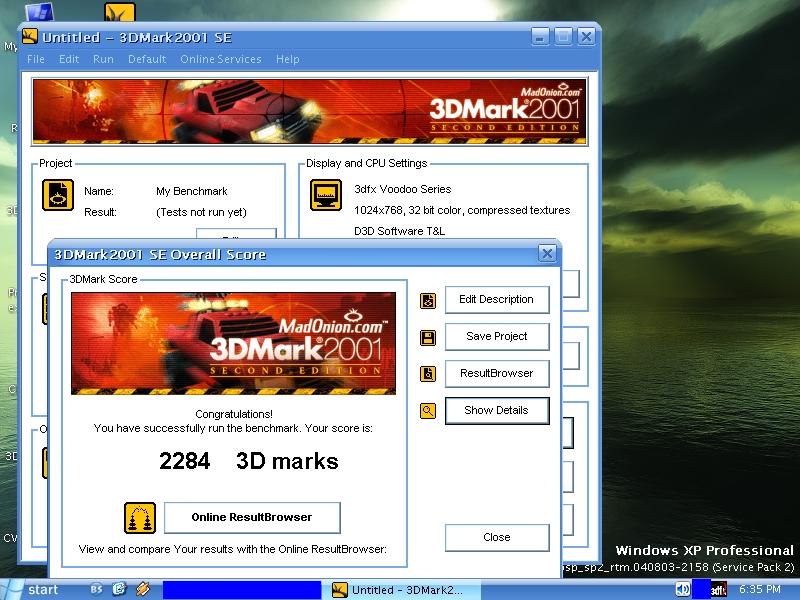Click the Edit Description button
800x600 pixels.
497,299
